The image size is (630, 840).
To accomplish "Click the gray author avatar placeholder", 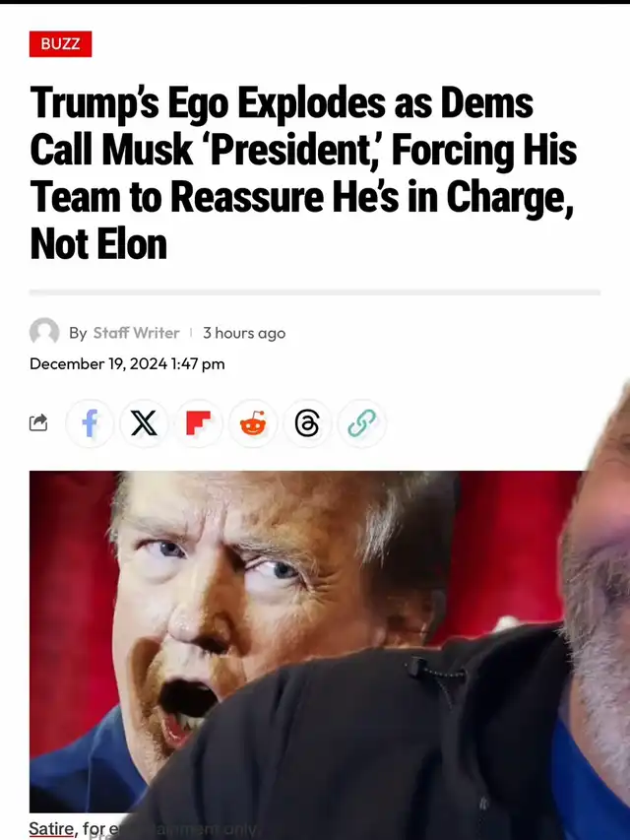I will point(44,332).
